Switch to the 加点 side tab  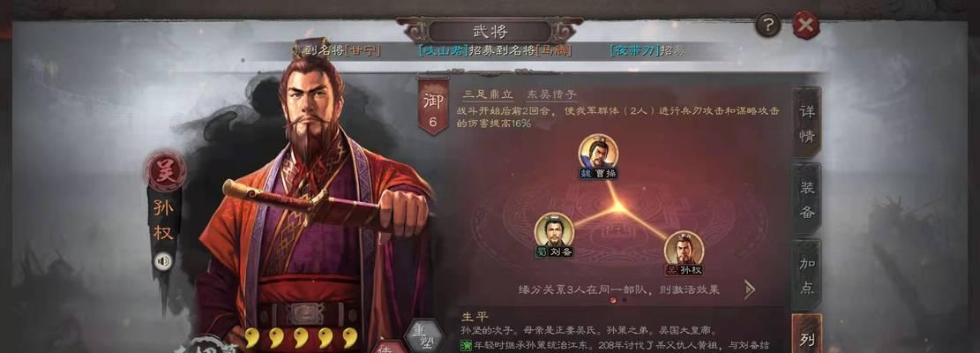[x=807, y=275]
